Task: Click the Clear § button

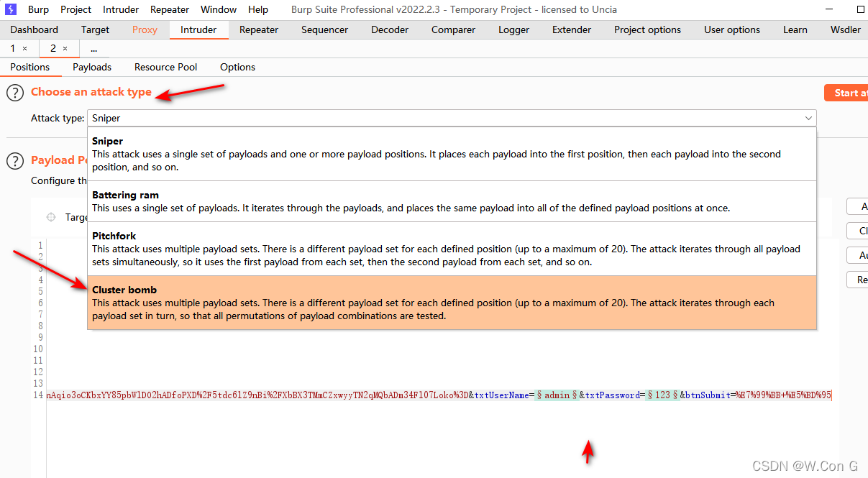Action: [858, 231]
